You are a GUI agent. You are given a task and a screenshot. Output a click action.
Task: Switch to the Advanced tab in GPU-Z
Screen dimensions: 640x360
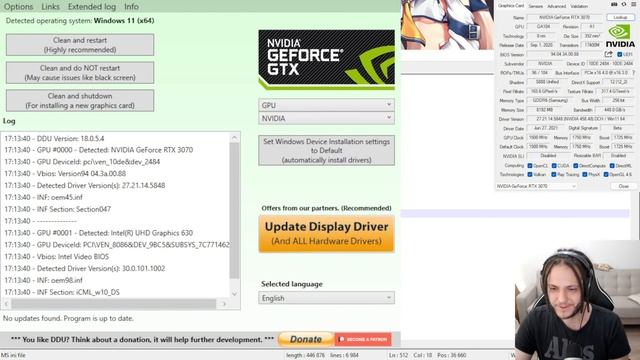coord(556,6)
